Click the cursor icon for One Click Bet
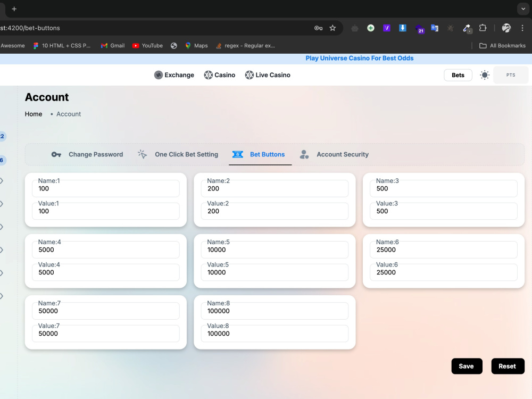 [x=142, y=154]
